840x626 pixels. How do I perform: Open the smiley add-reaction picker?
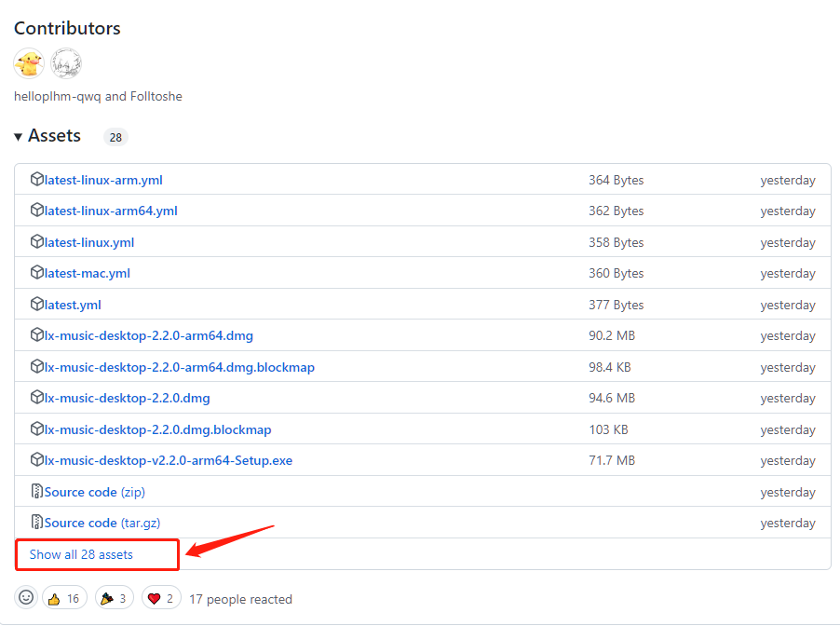(x=27, y=598)
